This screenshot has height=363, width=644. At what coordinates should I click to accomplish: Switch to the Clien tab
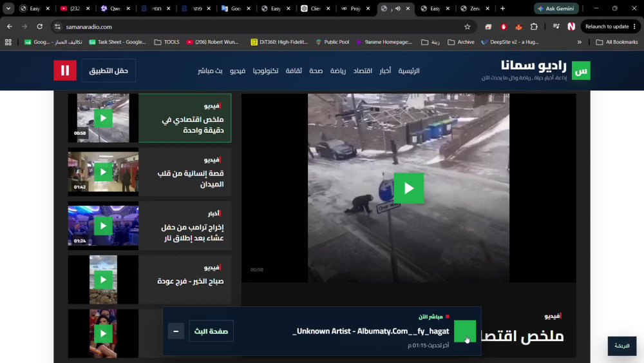point(316,8)
